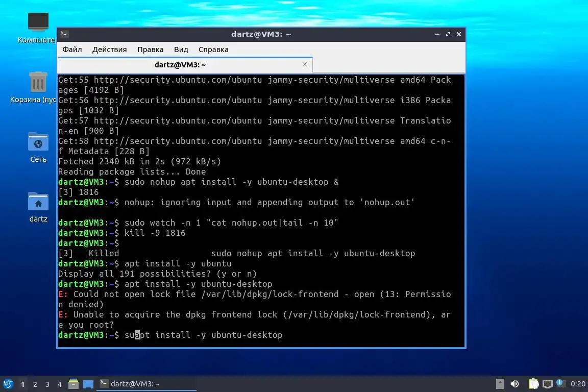The height and width of the screenshot is (392, 588).
Task: Open the Вид menu
Action: (181, 50)
